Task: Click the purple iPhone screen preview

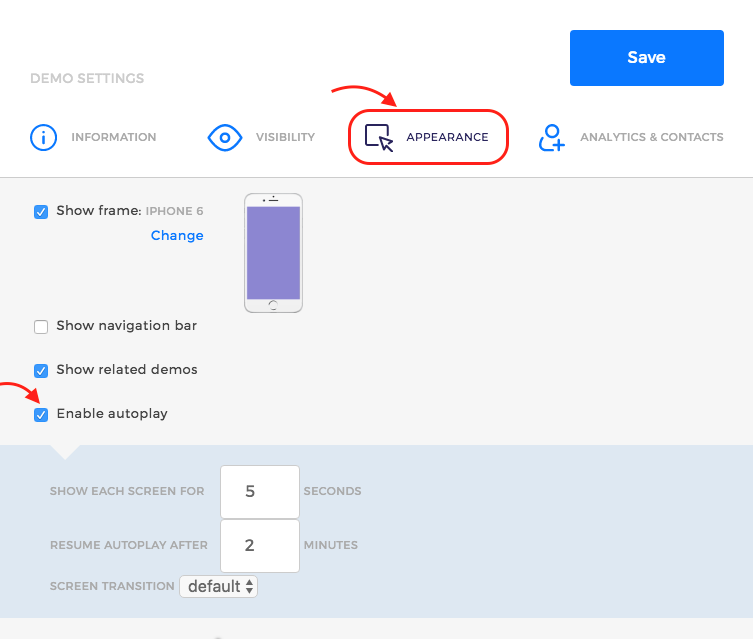Action: tap(273, 253)
